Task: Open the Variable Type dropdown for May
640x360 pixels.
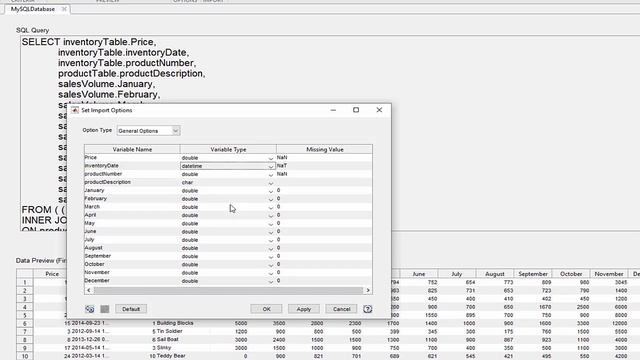Action: click(270, 223)
